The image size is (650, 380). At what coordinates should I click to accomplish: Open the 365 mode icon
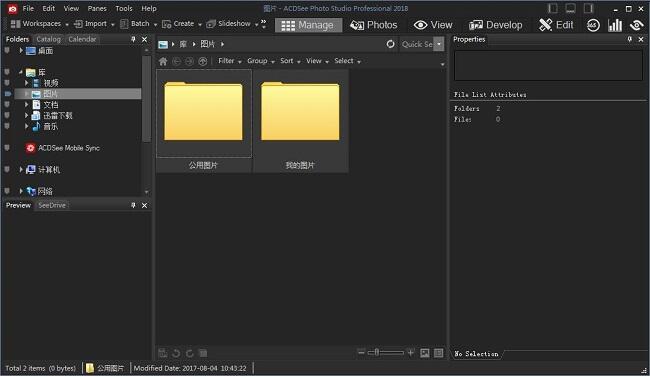593,25
